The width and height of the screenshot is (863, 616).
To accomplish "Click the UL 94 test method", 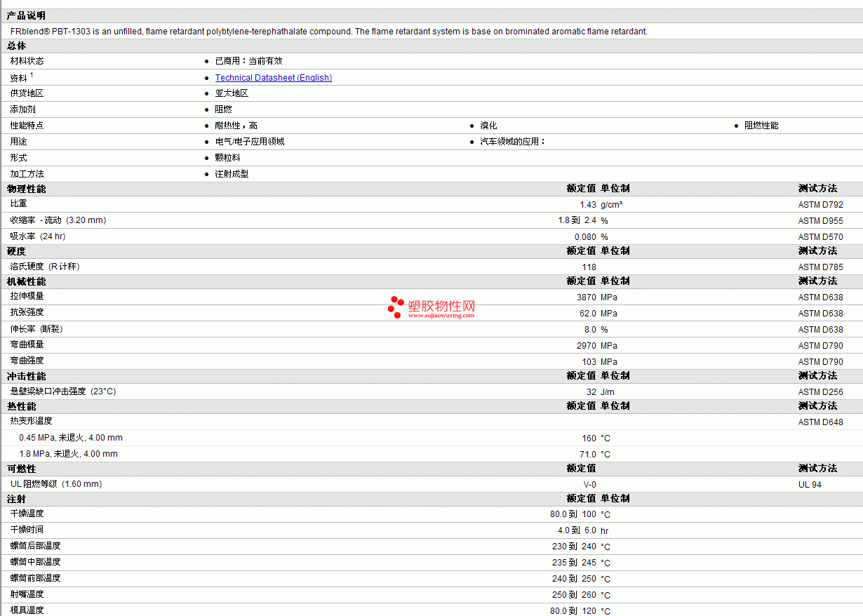I will 810,485.
